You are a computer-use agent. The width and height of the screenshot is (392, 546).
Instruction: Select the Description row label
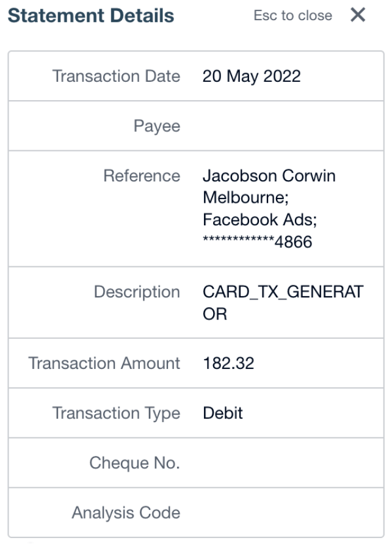pos(137,292)
